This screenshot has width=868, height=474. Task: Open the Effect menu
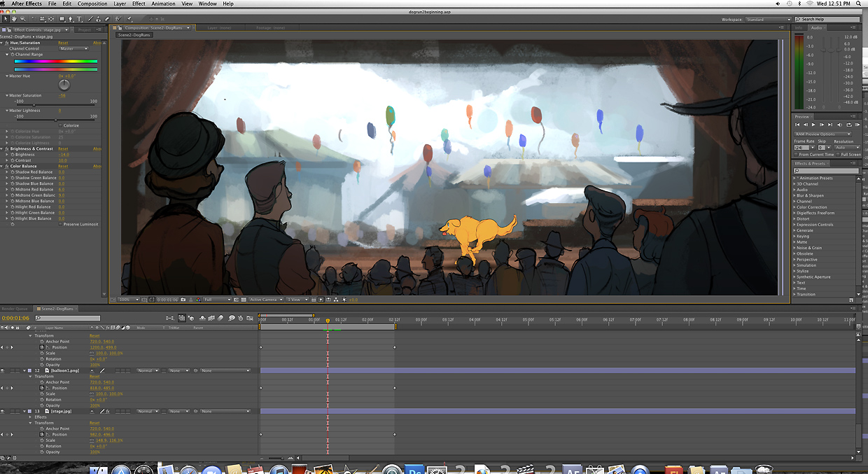point(139,4)
